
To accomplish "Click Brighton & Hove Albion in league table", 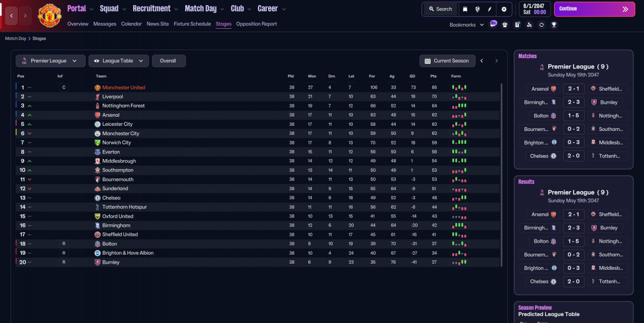I will click(128, 253).
